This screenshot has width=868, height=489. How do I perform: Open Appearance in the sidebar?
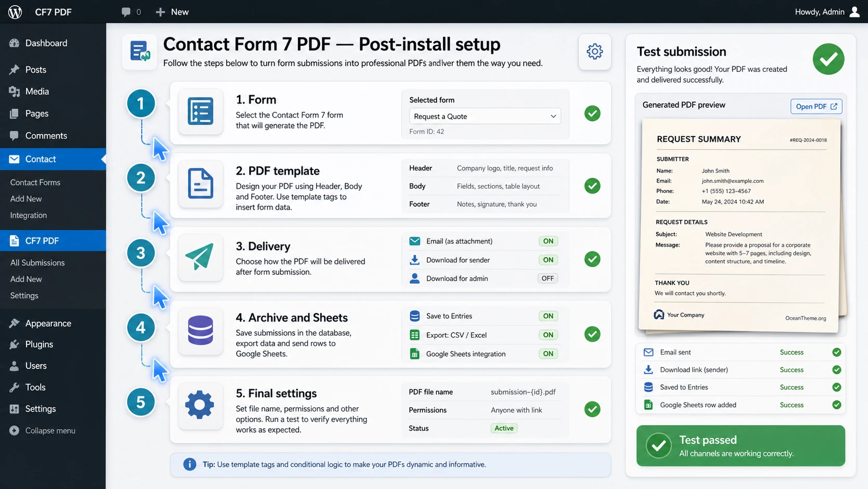(x=53, y=323)
